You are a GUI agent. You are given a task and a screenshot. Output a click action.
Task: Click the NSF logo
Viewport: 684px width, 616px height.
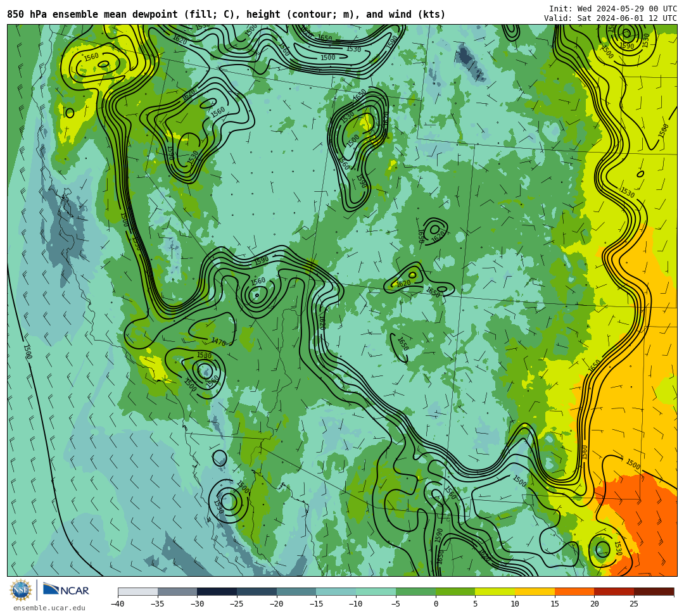coord(20,591)
